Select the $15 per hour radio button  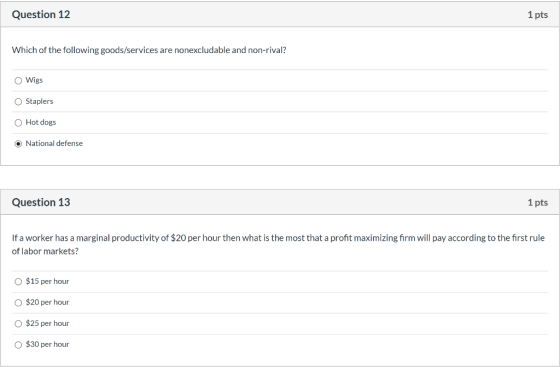coord(18,282)
